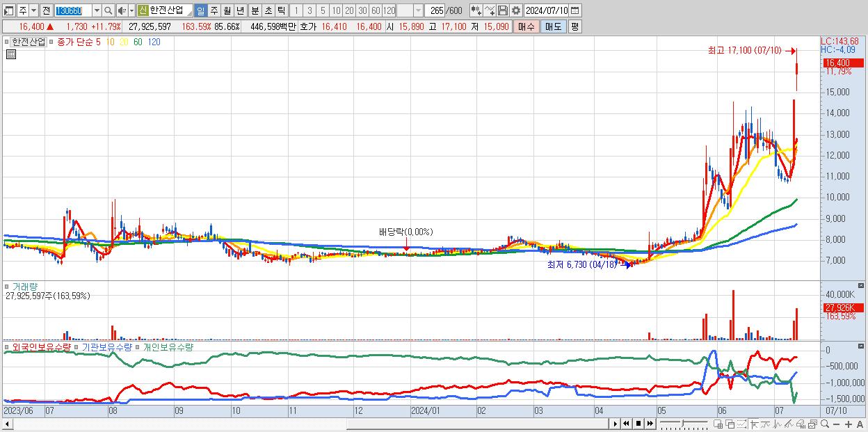Click the 전 button beside the stock code
Image resolution: width=868 pixels, height=432 pixels.
coord(46,10)
